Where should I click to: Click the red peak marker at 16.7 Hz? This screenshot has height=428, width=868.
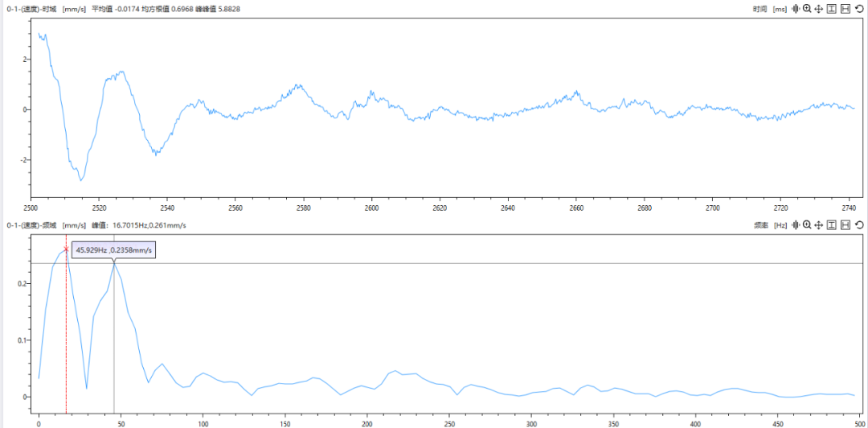tap(66, 249)
